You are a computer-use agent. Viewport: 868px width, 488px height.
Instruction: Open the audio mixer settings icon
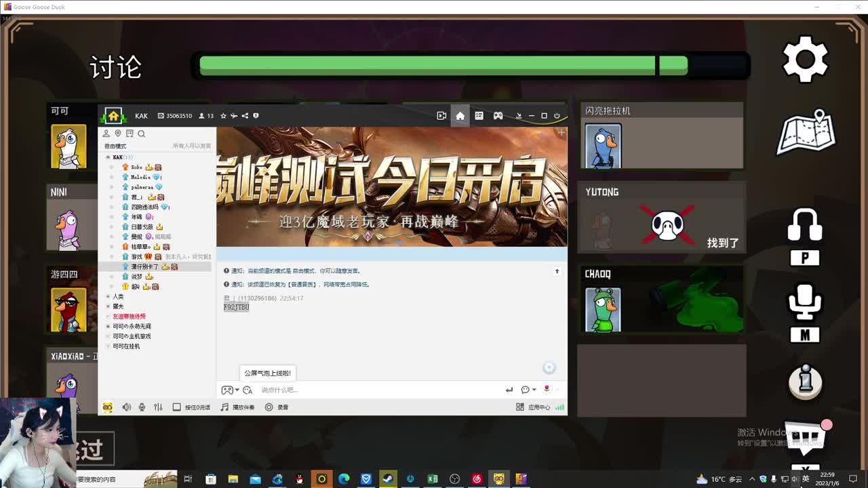158,407
